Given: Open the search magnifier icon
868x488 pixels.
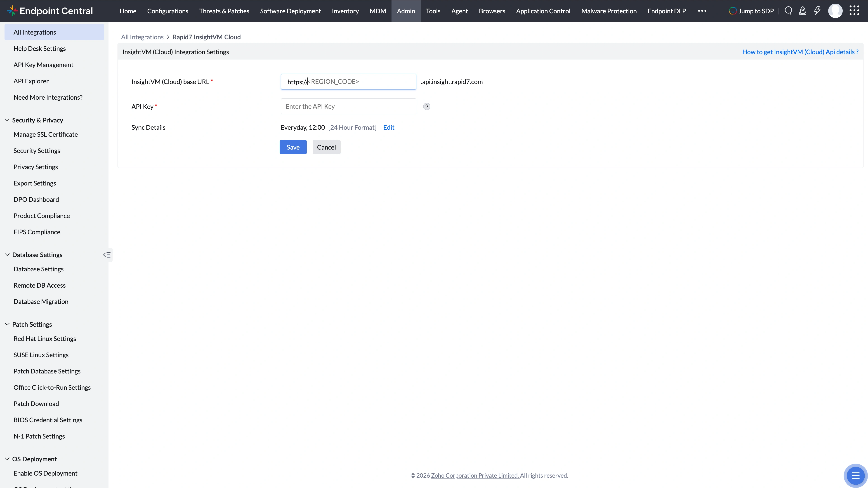Looking at the screenshot, I should coord(788,11).
